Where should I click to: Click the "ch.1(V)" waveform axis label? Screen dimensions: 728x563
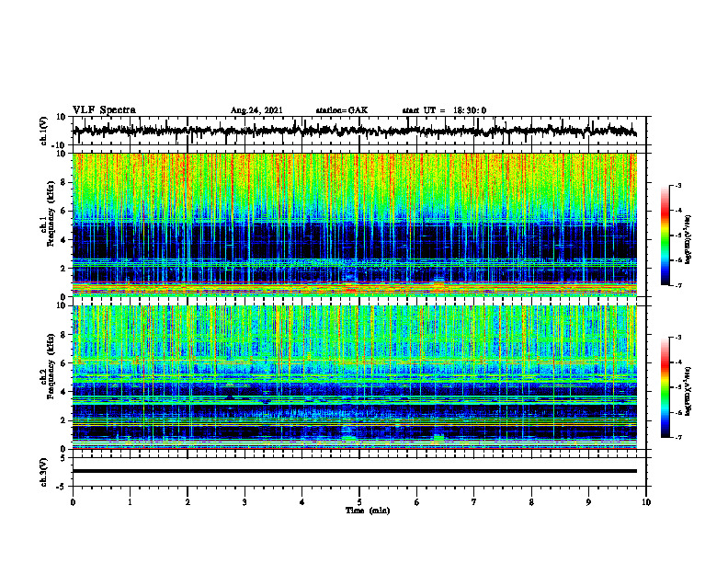coord(44,131)
